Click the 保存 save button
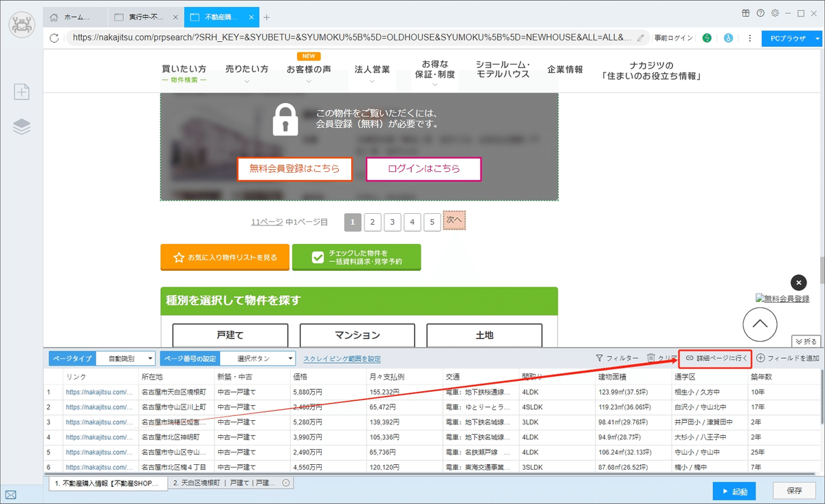Viewport: 825px width, 504px height. click(793, 491)
